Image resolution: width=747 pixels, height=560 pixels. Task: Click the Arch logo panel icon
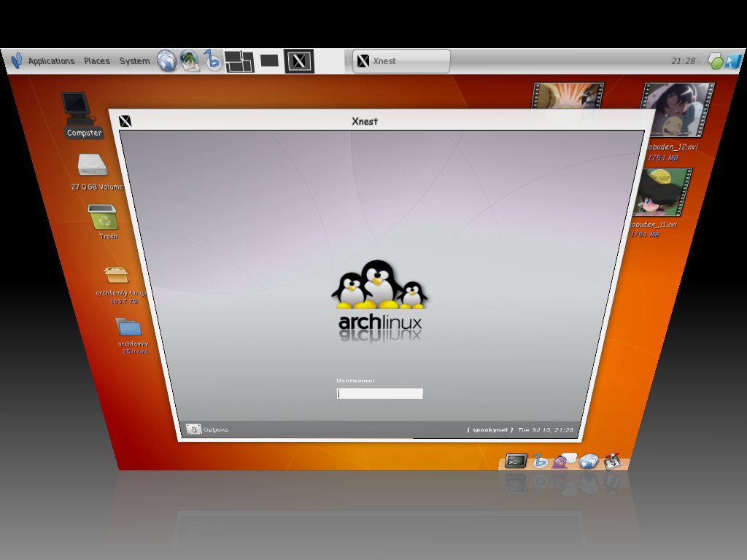point(17,61)
